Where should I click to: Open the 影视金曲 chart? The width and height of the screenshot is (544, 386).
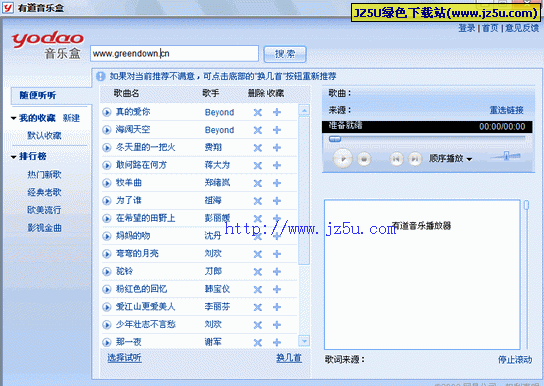(x=44, y=228)
